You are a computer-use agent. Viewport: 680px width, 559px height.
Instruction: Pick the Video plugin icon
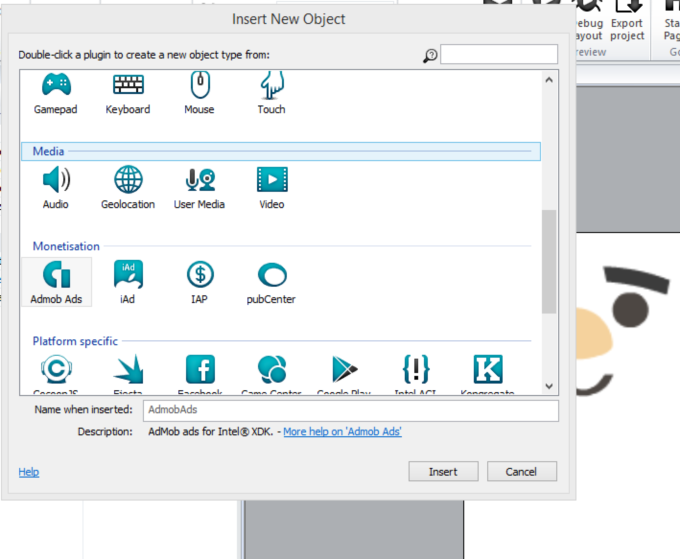pyautogui.click(x=272, y=179)
